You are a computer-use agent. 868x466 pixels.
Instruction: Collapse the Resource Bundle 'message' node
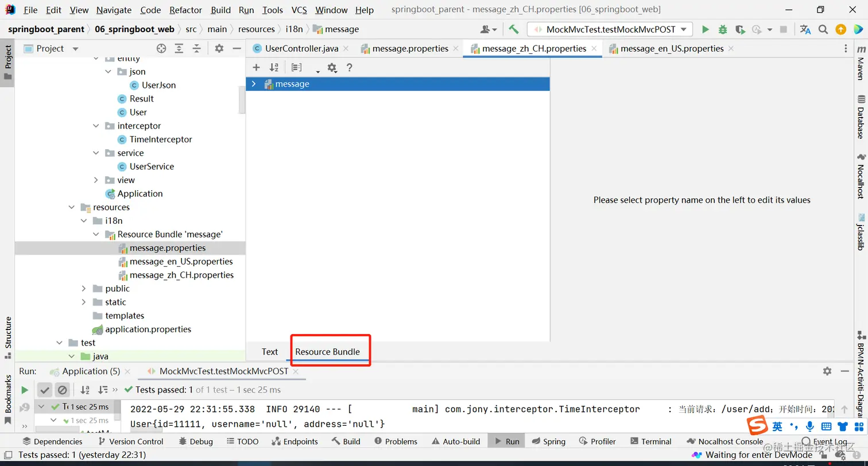(x=96, y=234)
